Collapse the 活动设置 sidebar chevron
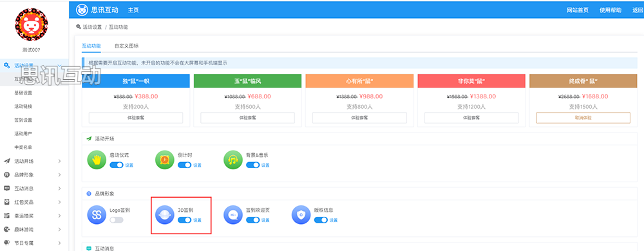Image resolution: width=644 pixels, height=251 pixels. 59,65
